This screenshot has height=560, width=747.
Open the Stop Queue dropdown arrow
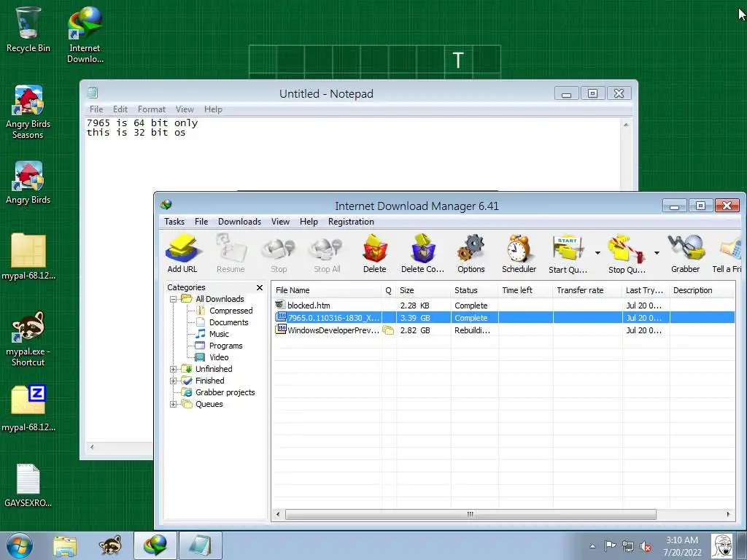pyautogui.click(x=657, y=253)
